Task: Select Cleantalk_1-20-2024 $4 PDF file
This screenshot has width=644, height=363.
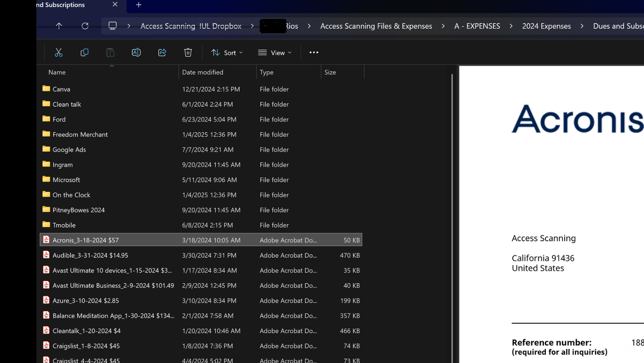Action: coord(201,331)
